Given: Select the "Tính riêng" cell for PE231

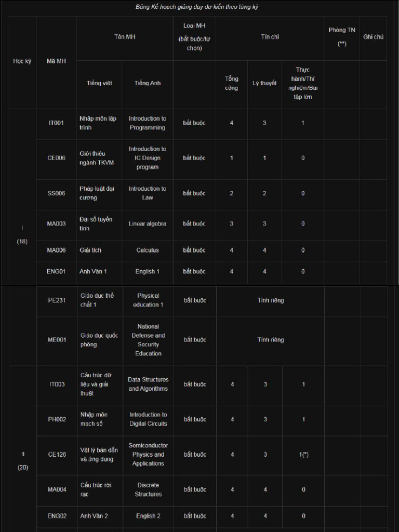Looking at the screenshot, I should [x=270, y=300].
